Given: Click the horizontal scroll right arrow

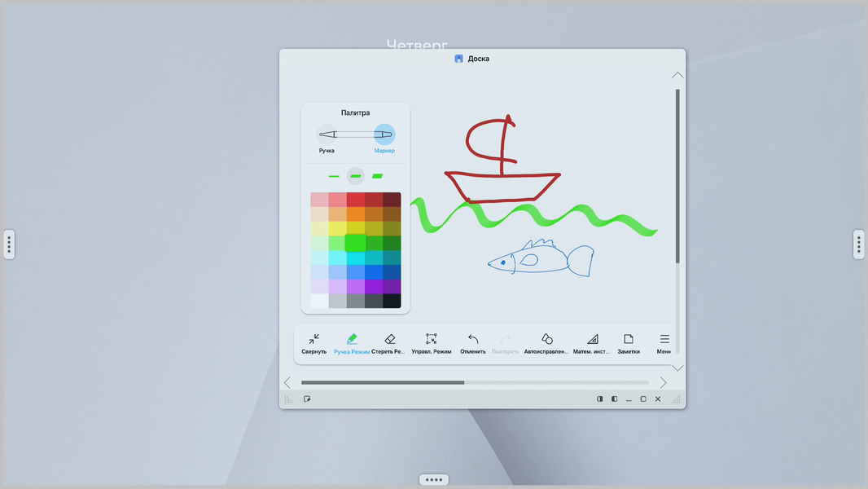Looking at the screenshot, I should coord(663,383).
